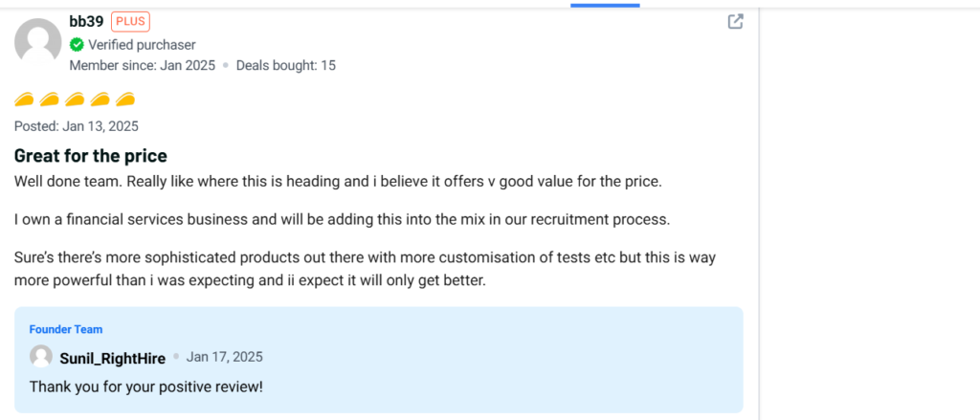This screenshot has width=980, height=420.
Task: Click the fourth taco rating icon
Action: (x=100, y=99)
